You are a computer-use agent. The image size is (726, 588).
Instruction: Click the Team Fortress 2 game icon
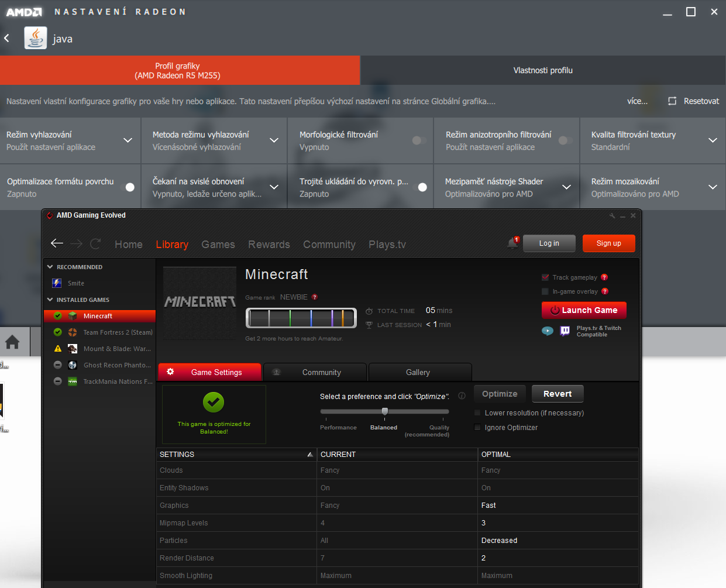tap(73, 332)
